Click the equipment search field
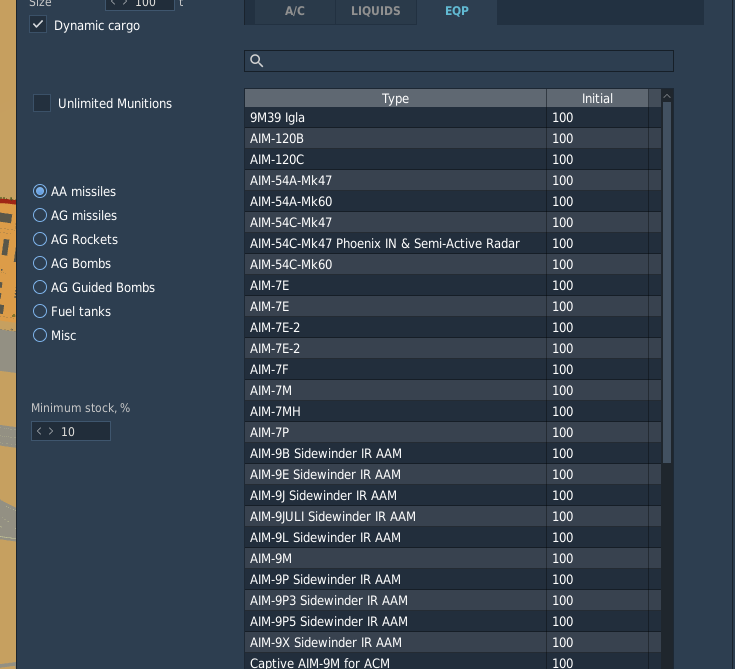The image size is (735, 669). coord(459,61)
